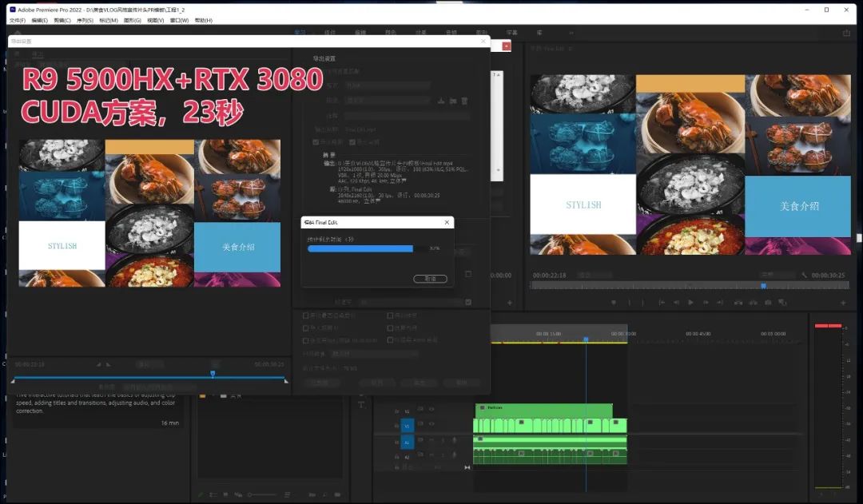Viewport: 863px width, 504px height.
Task: Click 取消 button in the encoding dialog
Action: pos(430,279)
